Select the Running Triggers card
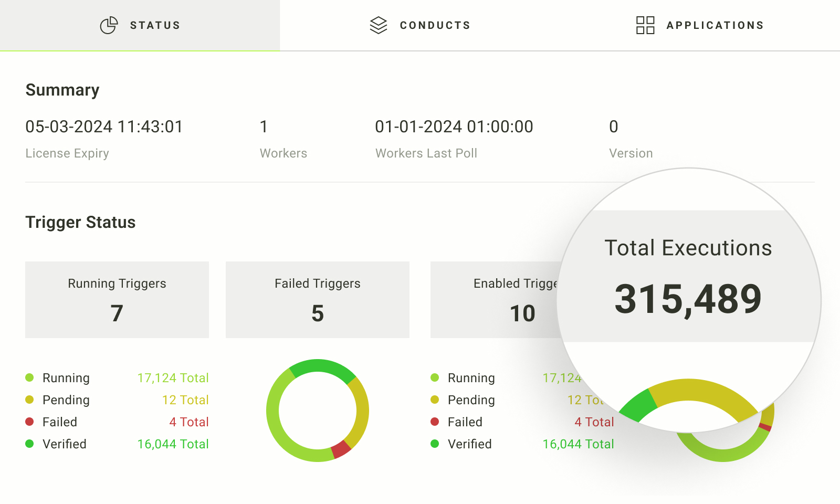This screenshot has width=840, height=504. click(117, 300)
